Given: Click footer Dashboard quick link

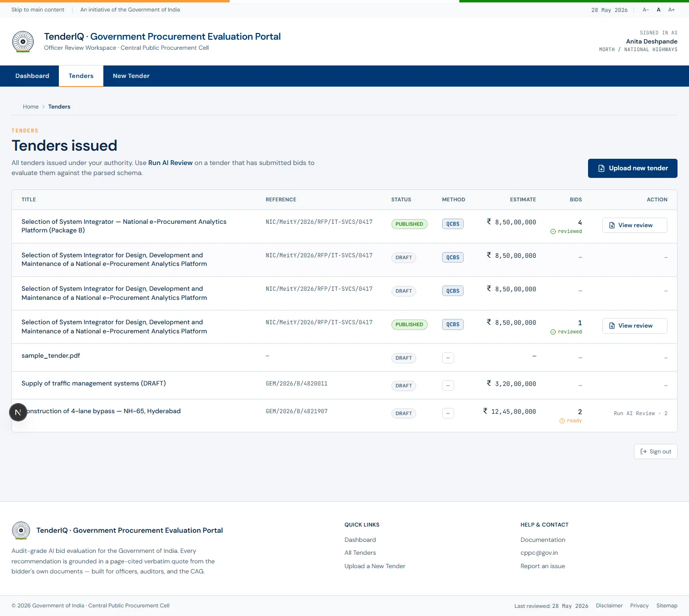Looking at the screenshot, I should coord(360,540).
